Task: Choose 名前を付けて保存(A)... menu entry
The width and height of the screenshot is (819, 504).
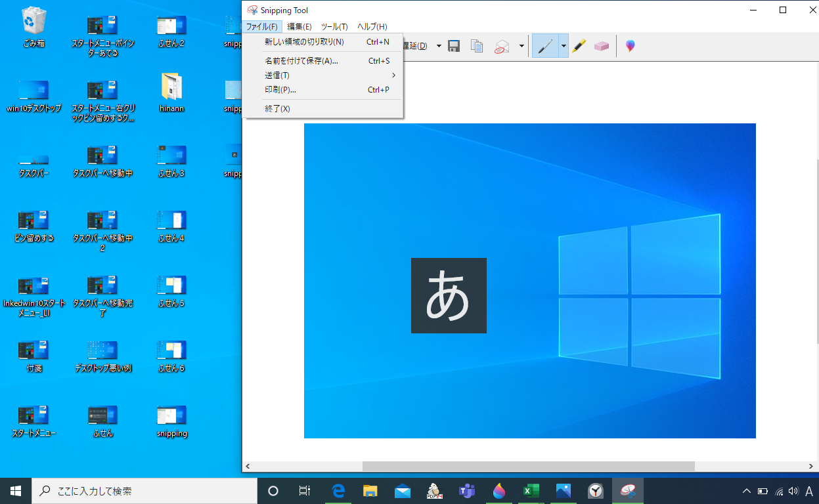Action: [324, 61]
